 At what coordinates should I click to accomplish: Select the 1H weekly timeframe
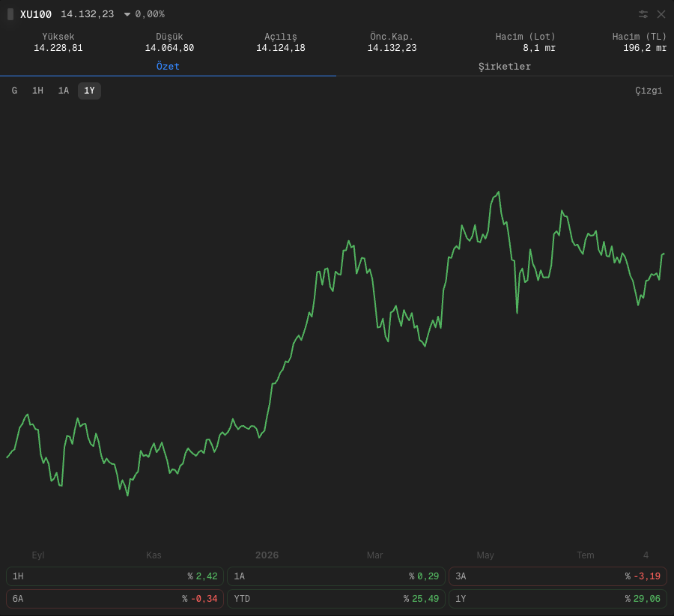(x=38, y=91)
